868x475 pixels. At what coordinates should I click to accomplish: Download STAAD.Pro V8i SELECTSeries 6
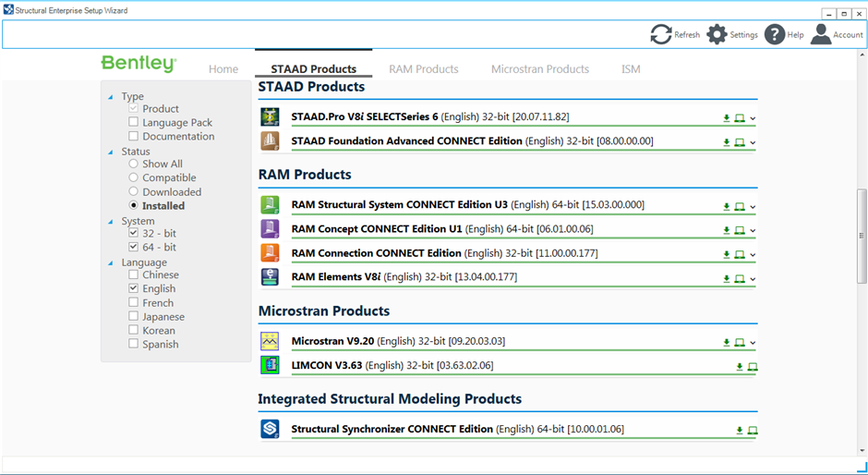point(727,118)
